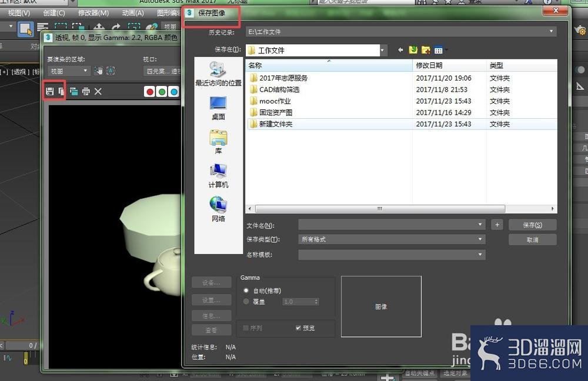This screenshot has width=588, height=381.
Task: Click the 保存(S) button
Action: tap(533, 225)
